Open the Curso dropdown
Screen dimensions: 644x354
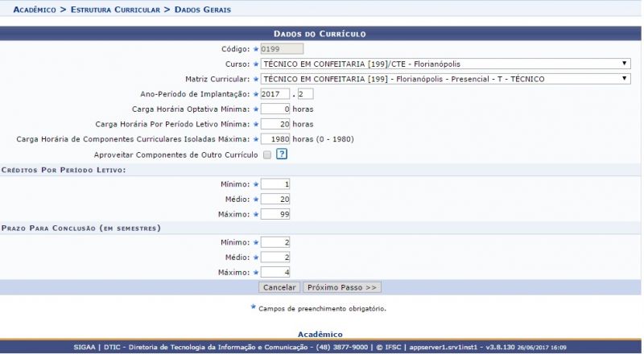pyautogui.click(x=445, y=64)
